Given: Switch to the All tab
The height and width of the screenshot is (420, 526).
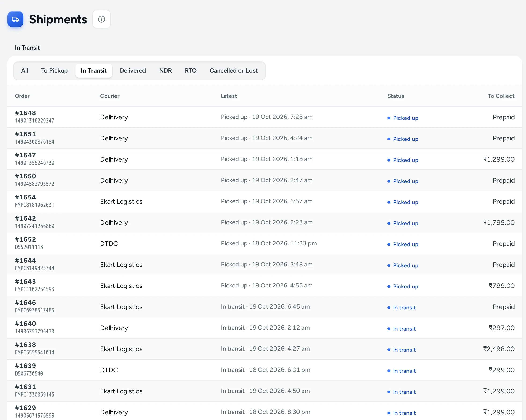Looking at the screenshot, I should pyautogui.click(x=25, y=70).
